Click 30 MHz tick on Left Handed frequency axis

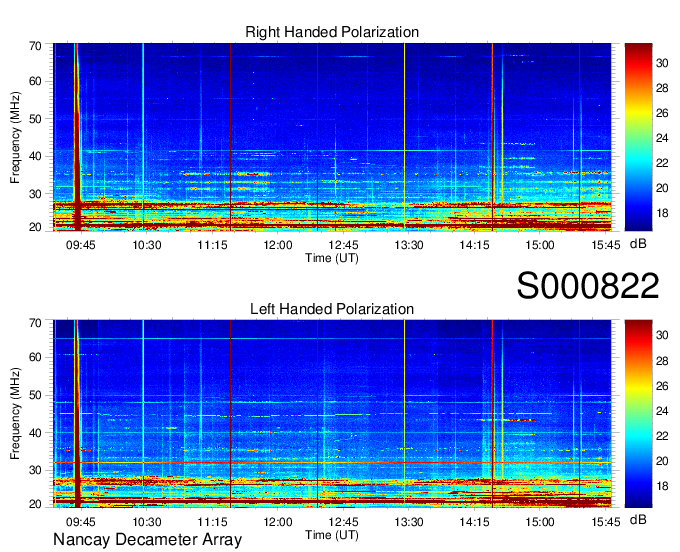coord(35,470)
